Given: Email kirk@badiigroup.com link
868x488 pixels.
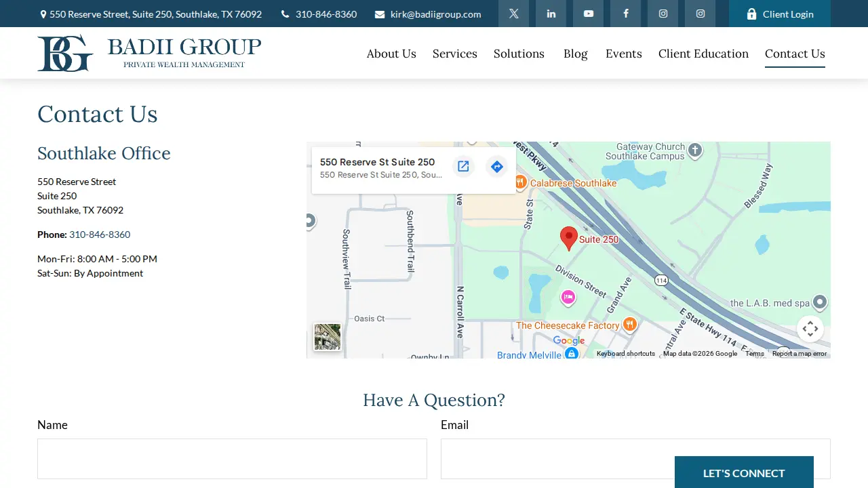Looking at the screenshot, I should coord(428,14).
